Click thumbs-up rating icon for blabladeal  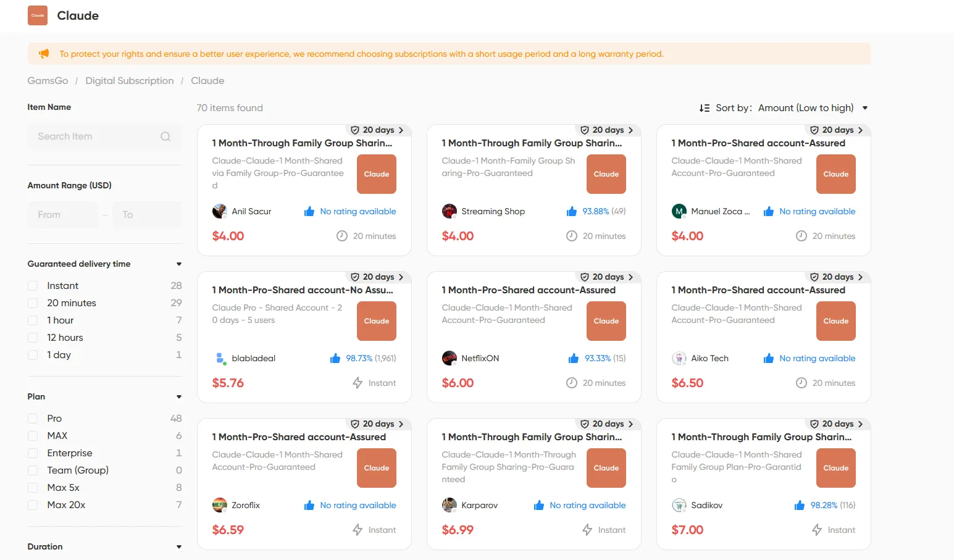(335, 358)
